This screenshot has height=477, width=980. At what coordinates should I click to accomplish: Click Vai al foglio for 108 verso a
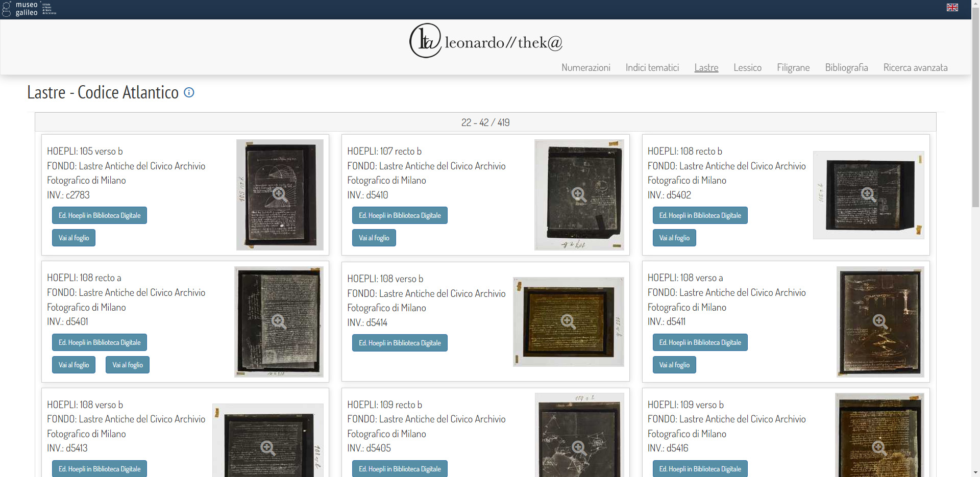674,365
